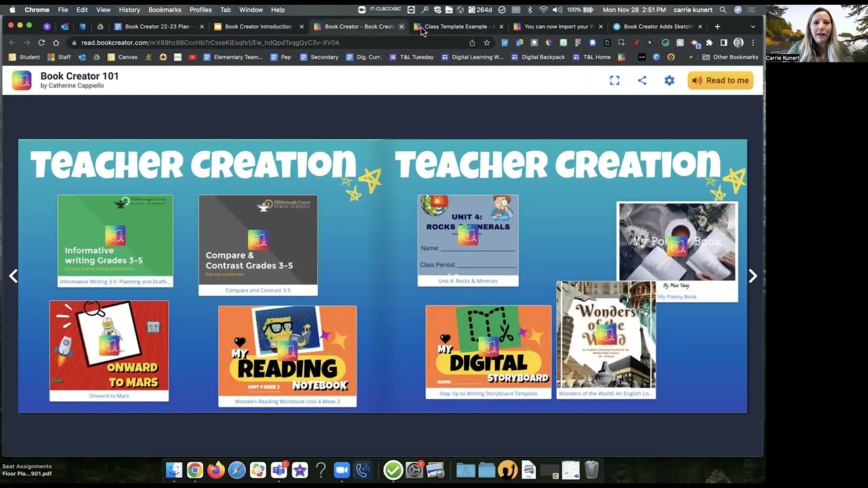Open Zoom from the Dock
The image size is (868, 488).
click(341, 470)
